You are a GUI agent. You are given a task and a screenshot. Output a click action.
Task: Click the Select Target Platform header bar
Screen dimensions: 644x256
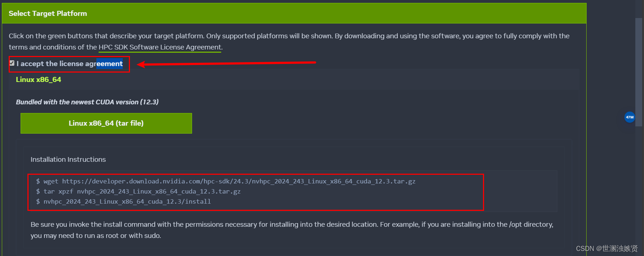[294, 13]
